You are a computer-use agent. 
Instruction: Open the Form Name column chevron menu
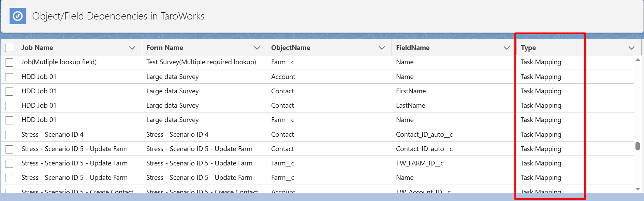click(x=257, y=48)
